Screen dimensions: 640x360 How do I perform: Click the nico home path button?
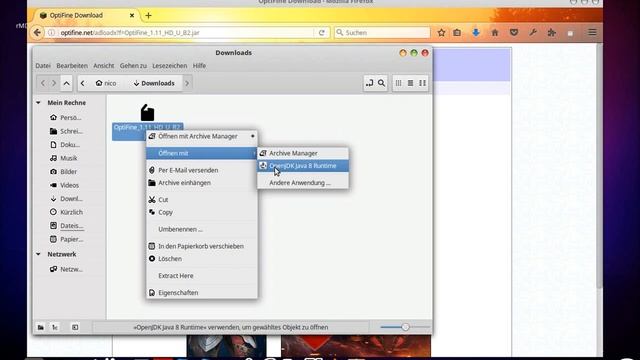pos(106,83)
